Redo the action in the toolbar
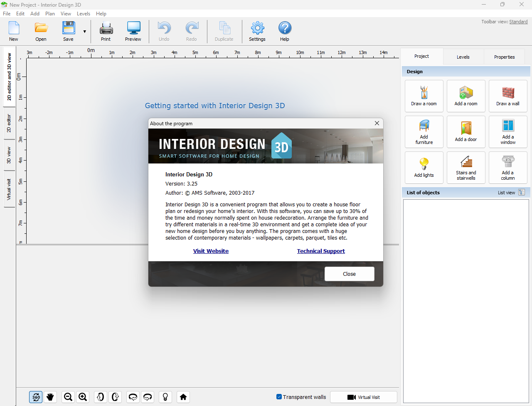The width and height of the screenshot is (532, 406). (x=192, y=32)
